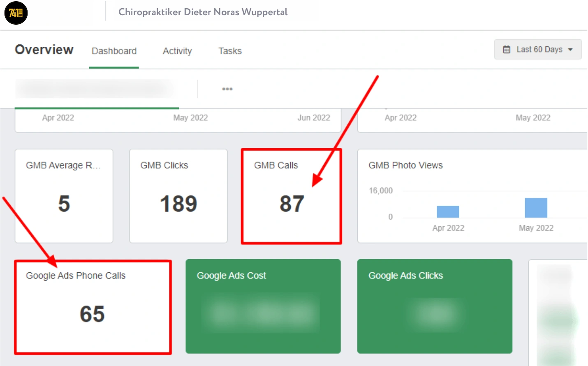Switch to the Dashboard tab
Screen dimensions: 588x366
pyautogui.click(x=114, y=51)
